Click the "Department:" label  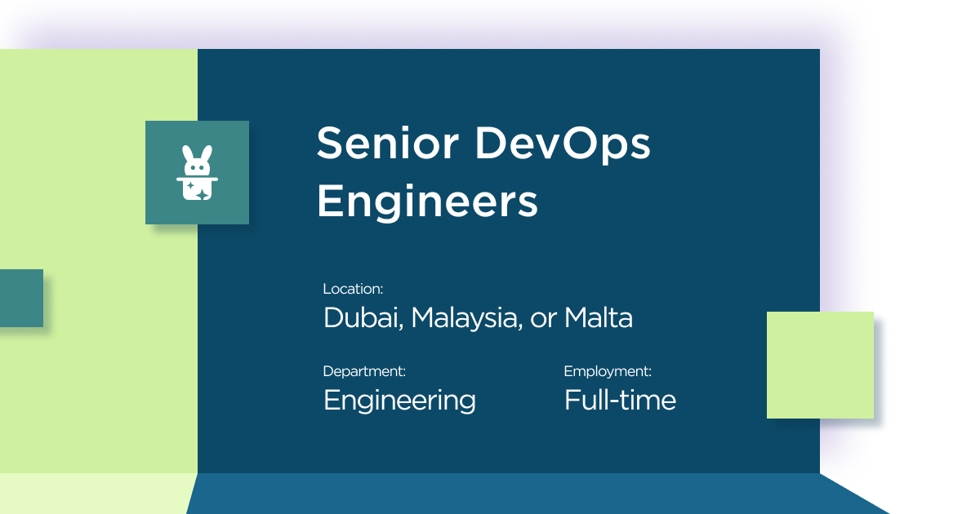(x=364, y=371)
